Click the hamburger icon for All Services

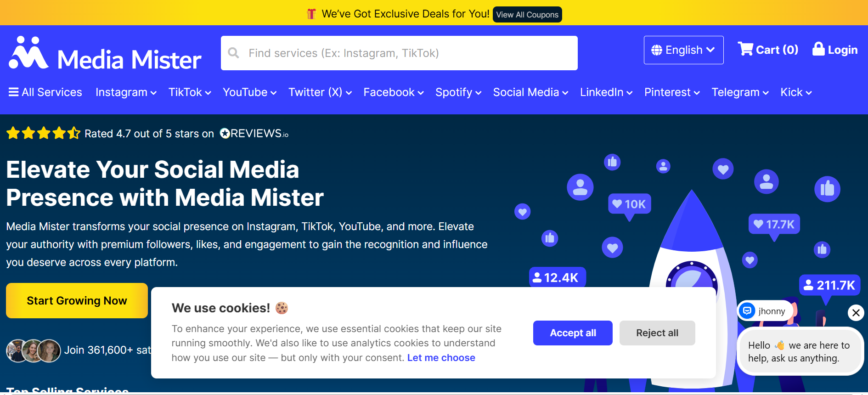click(x=14, y=92)
